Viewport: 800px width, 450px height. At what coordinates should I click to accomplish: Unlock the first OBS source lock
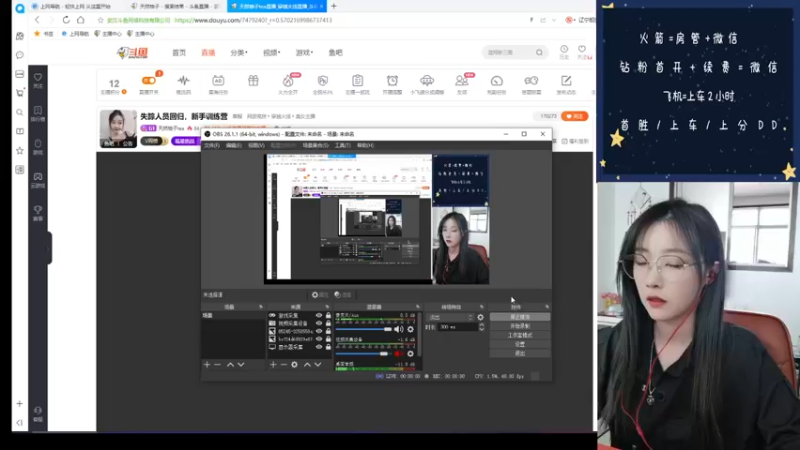pos(328,316)
